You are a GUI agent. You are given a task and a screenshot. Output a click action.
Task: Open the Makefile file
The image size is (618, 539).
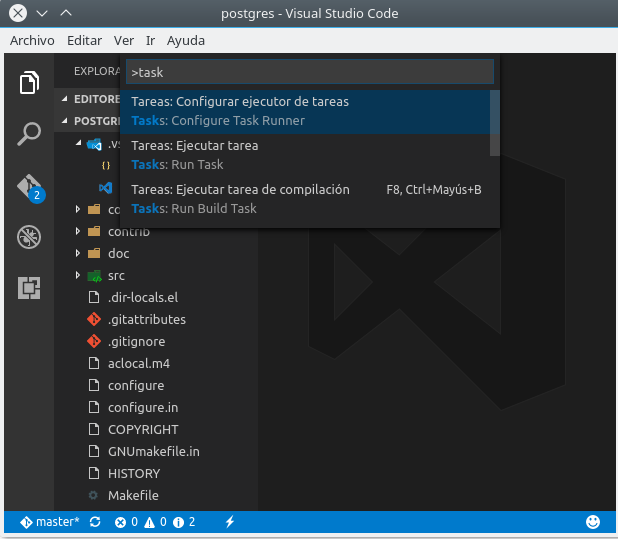pyautogui.click(x=133, y=495)
